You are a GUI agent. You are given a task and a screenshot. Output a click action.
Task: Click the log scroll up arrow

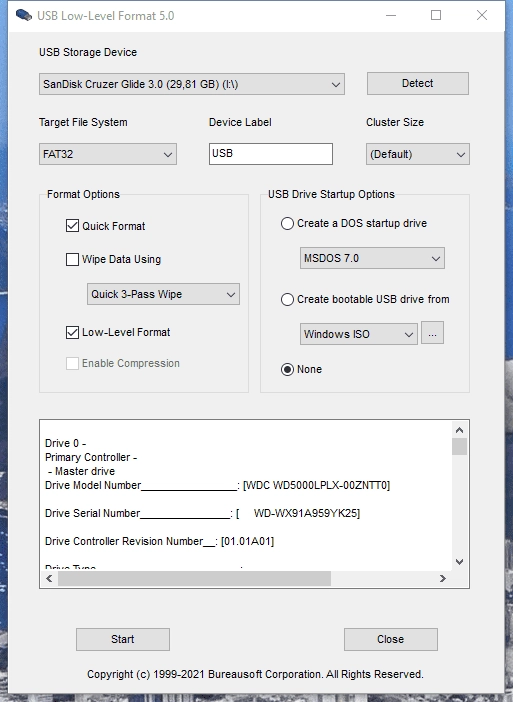click(x=459, y=430)
